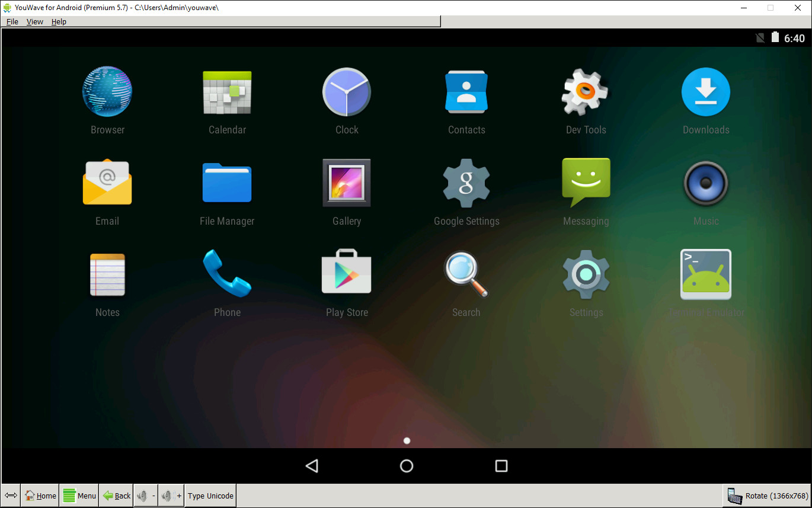Open the Email app
This screenshot has width=812, height=508.
click(107, 183)
